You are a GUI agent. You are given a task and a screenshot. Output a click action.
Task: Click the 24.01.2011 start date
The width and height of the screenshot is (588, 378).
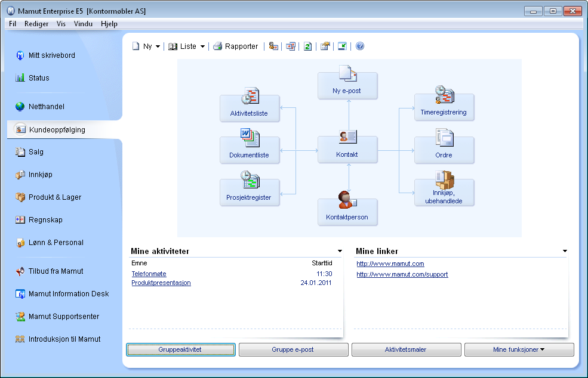coord(316,283)
